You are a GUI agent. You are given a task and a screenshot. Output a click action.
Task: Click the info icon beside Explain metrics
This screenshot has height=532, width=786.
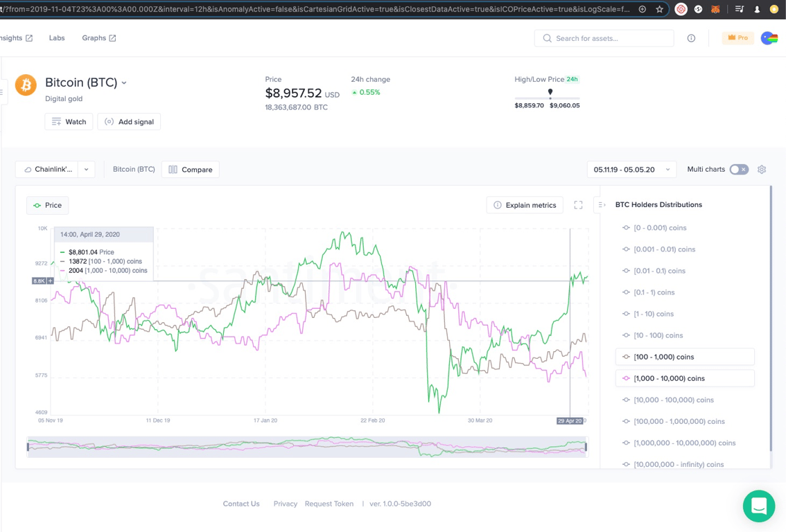coord(498,205)
